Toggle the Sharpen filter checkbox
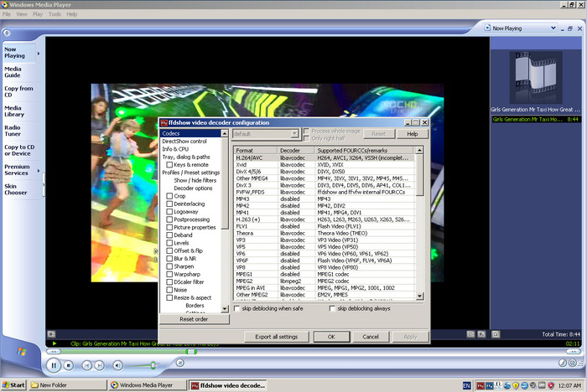 (x=169, y=266)
